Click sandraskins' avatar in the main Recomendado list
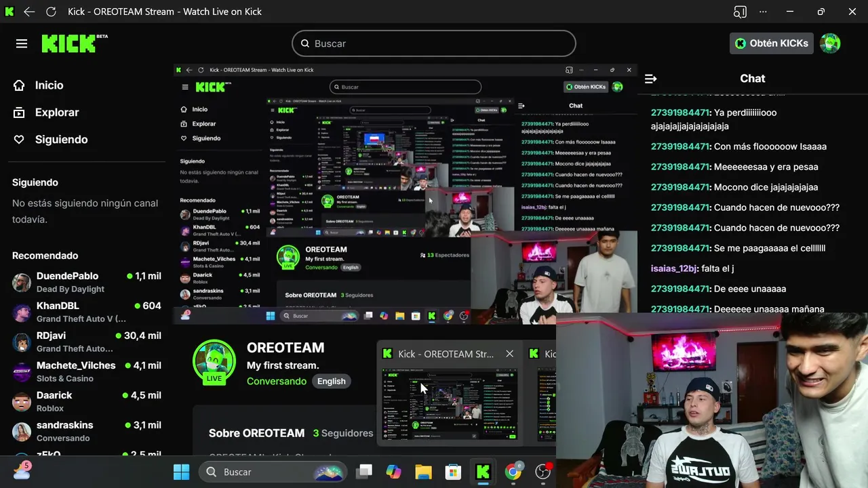Viewport: 868px width, 488px height. 22,432
